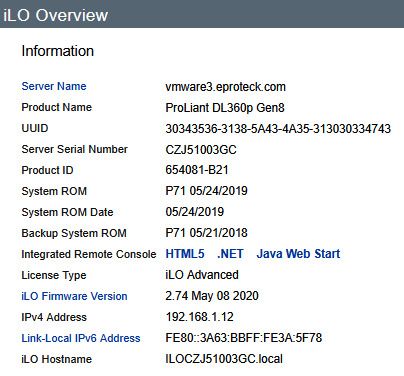Screen dimensions: 404x376
Task: Launch the HTML5 remote console
Action: point(185,254)
